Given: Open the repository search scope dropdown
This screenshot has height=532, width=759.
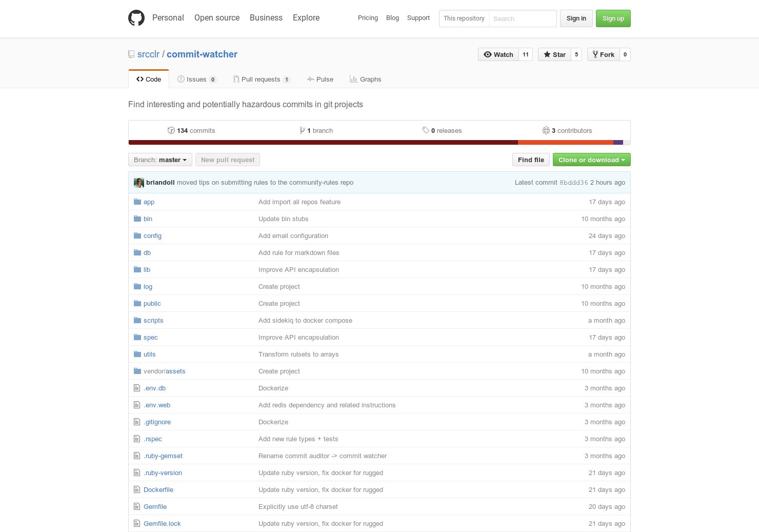Looking at the screenshot, I should click(x=464, y=18).
